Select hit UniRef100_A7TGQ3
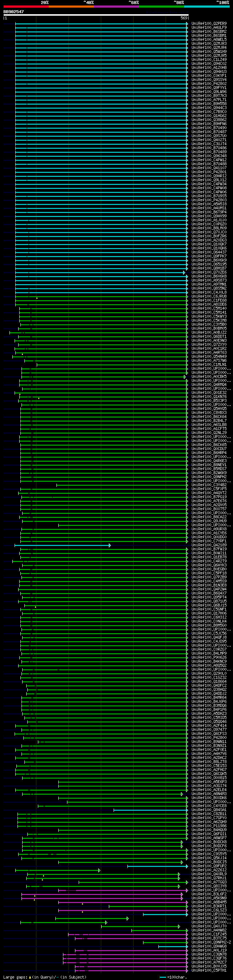The height and width of the screenshot is (980, 233). (209, 882)
